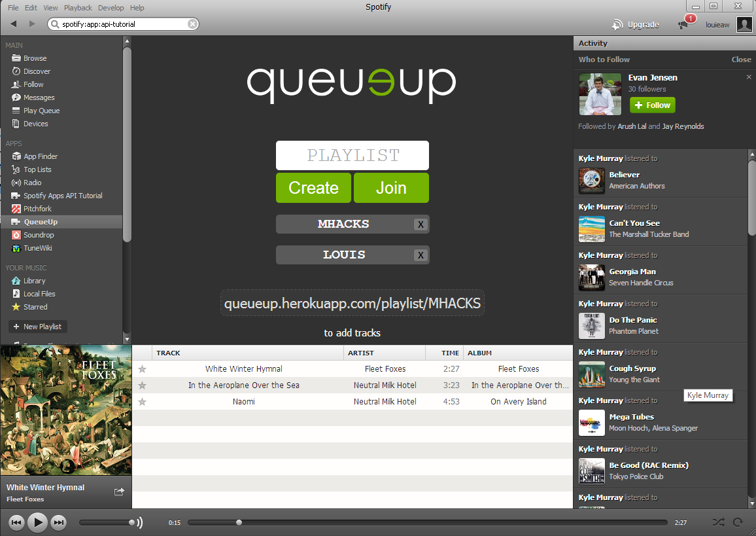
Task: Open Follow page in sidebar
Action: coord(33,84)
